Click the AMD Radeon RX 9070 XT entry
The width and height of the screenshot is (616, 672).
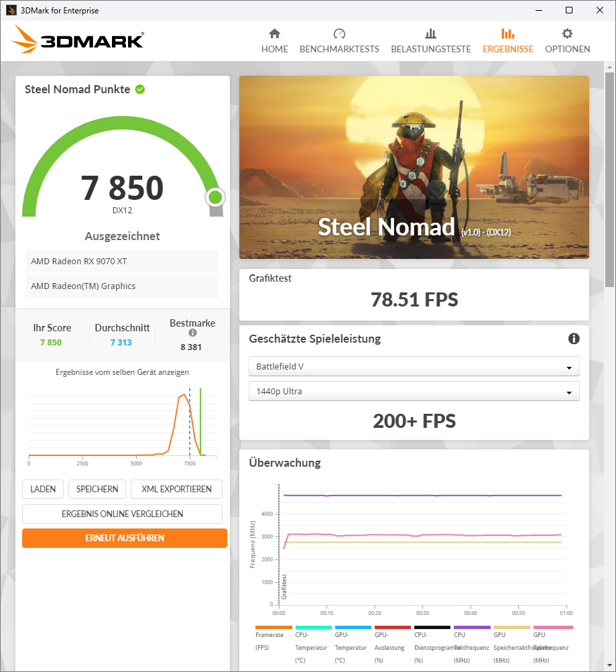[x=122, y=261]
